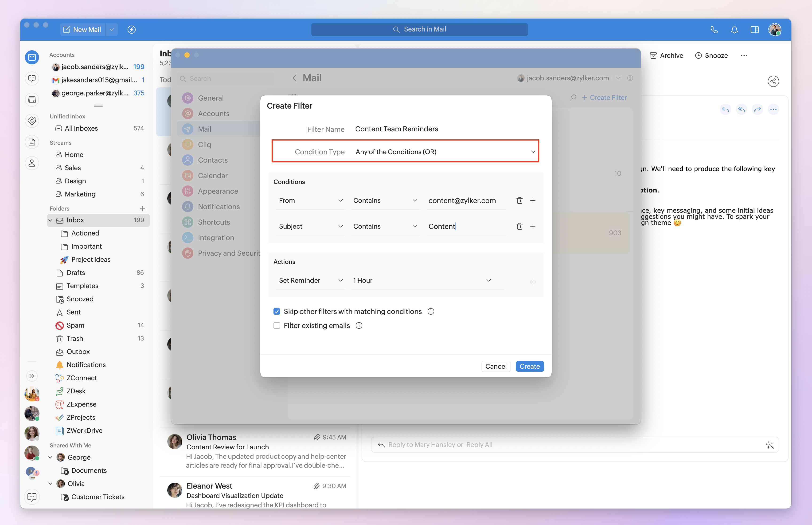Open the Calendar icon in the left rail

click(32, 100)
